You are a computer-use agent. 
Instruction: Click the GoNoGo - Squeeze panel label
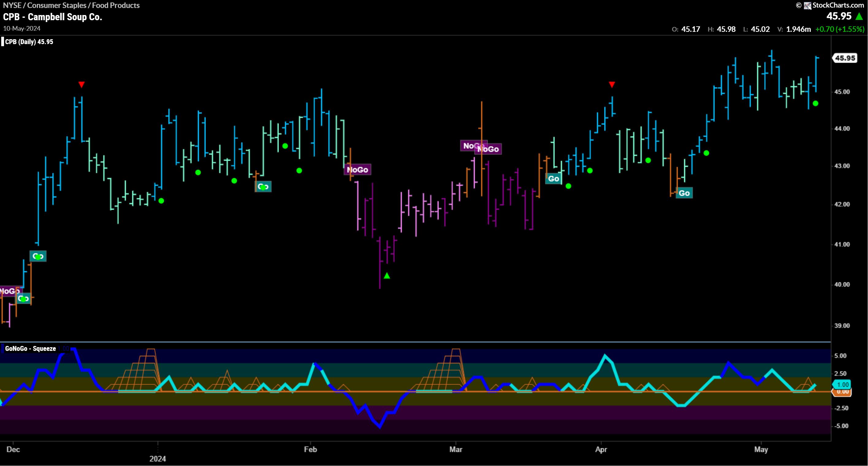point(30,349)
